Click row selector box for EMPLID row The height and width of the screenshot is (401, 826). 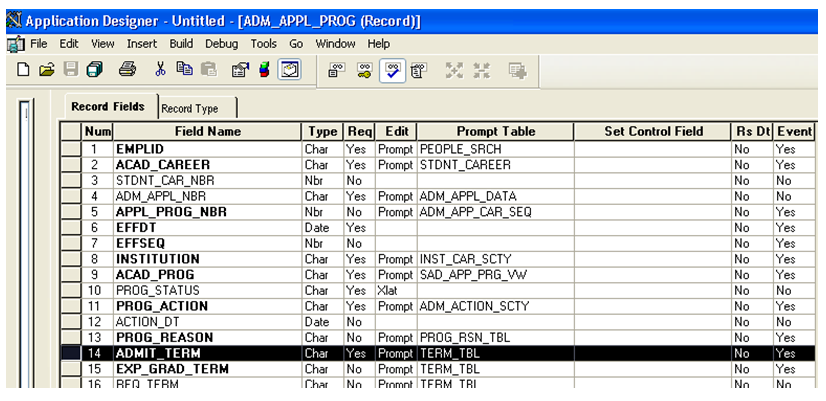pos(71,149)
